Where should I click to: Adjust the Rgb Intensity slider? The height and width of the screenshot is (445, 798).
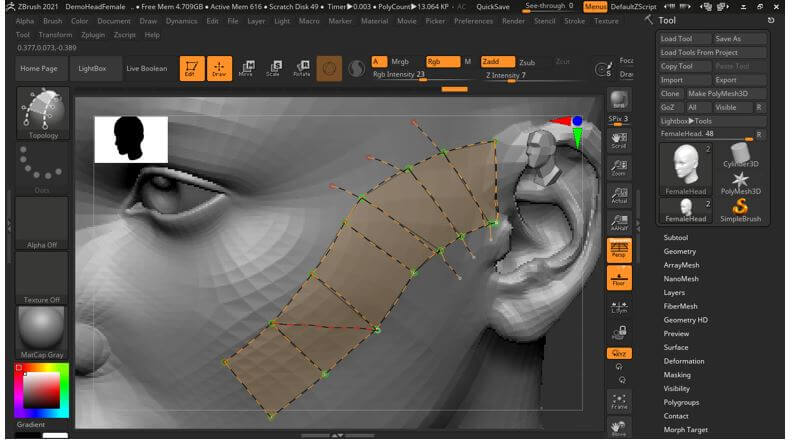point(423,75)
